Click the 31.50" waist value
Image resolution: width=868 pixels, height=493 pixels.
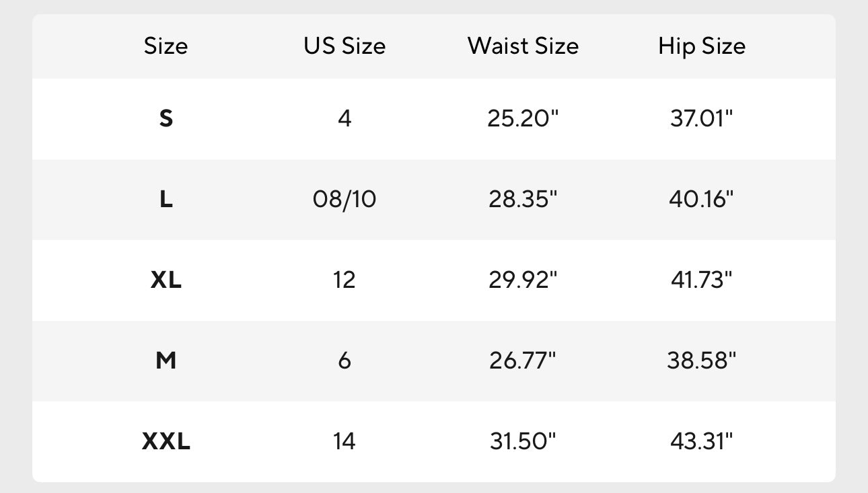(523, 441)
